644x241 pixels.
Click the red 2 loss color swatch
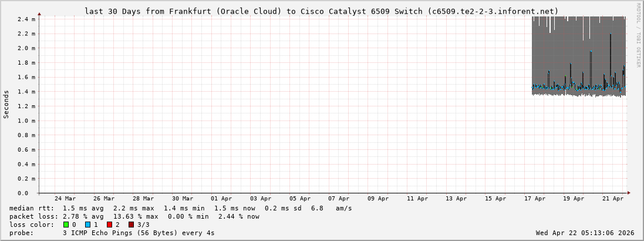click(x=109, y=225)
